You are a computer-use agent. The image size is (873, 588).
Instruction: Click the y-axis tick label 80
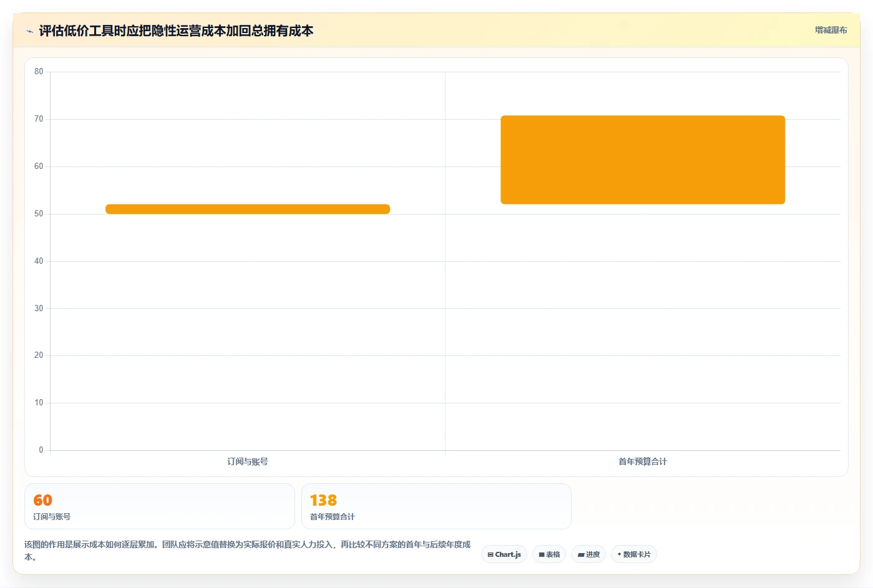[x=39, y=72]
